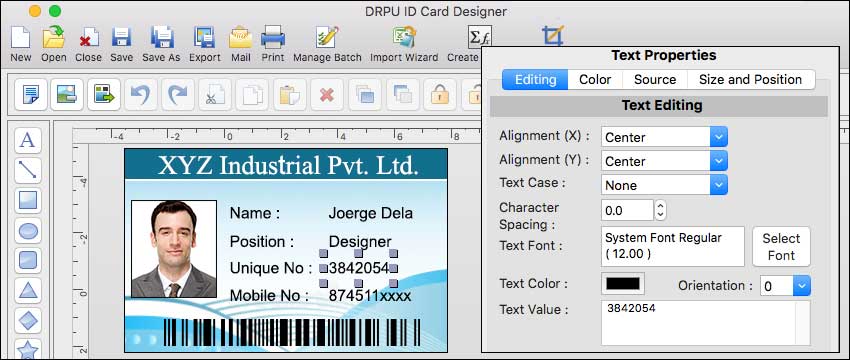Select the Triangle shape tool
This screenshot has height=360, width=850.
pos(28,291)
